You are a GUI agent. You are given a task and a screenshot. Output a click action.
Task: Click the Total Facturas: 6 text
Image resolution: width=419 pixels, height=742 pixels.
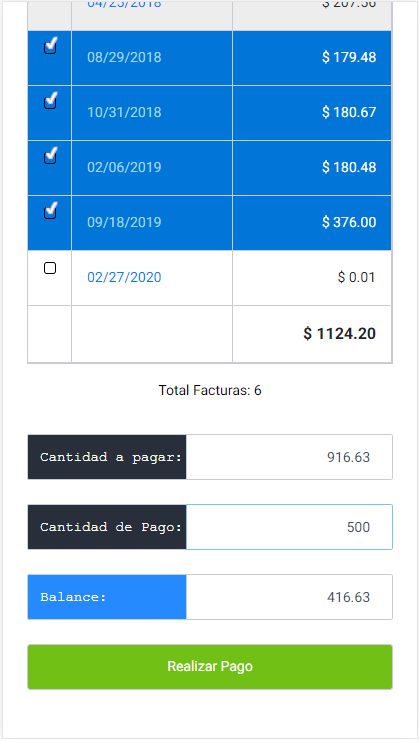(210, 390)
